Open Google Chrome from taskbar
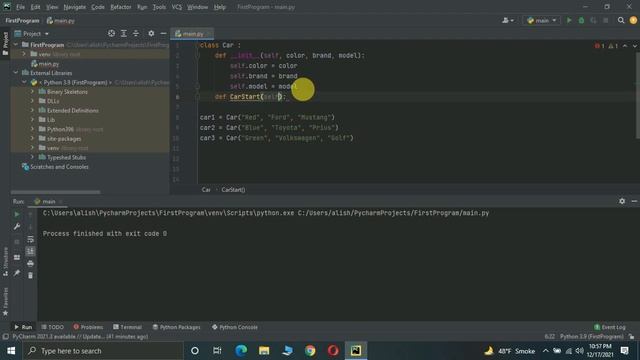640x360 pixels. point(310,351)
